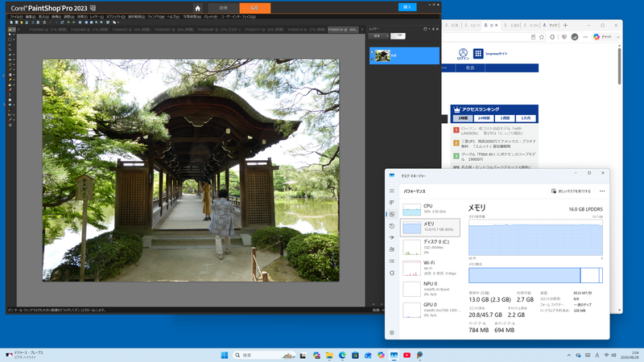Open ranking article 3 about Fitbit Air
The image size is (644, 362).
pyautogui.click(x=494, y=156)
